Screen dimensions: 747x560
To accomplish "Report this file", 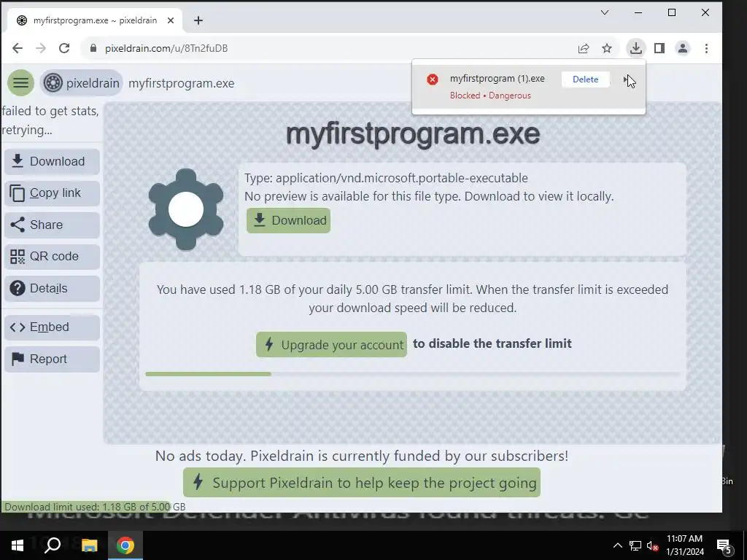I will pos(53,359).
